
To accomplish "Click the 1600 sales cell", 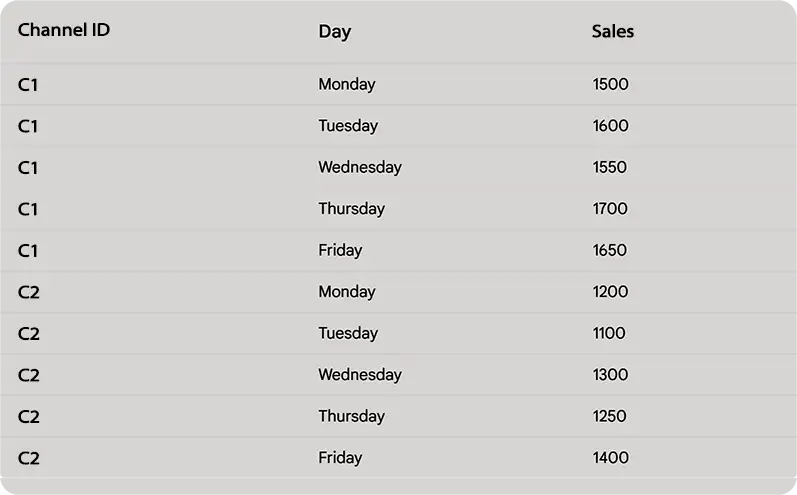I will click(610, 126).
